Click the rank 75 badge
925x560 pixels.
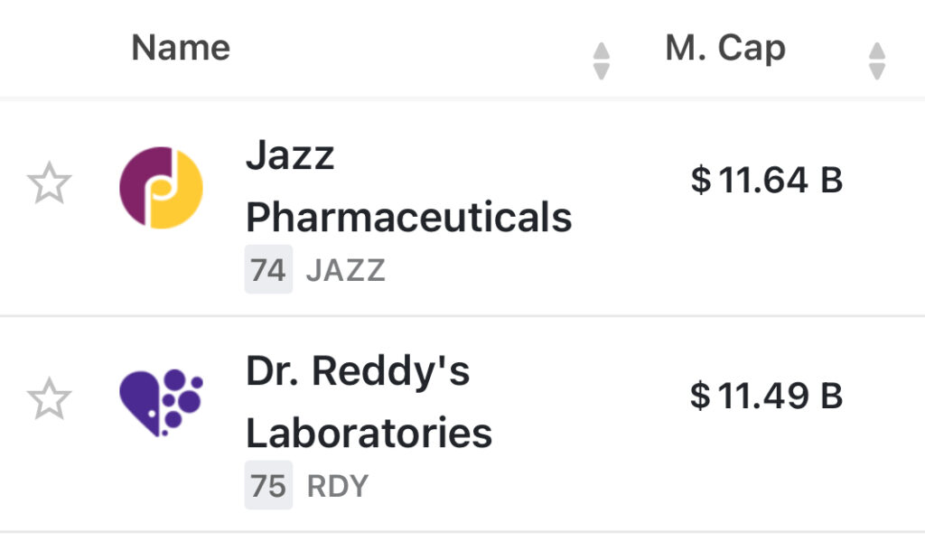268,487
